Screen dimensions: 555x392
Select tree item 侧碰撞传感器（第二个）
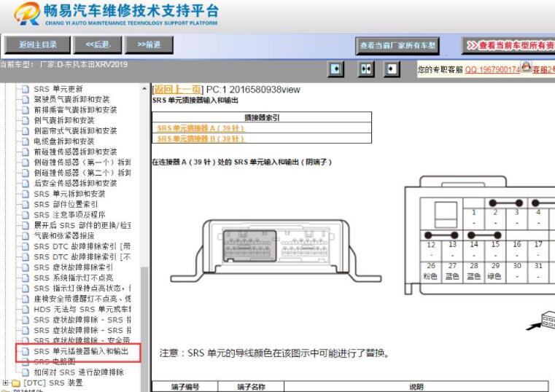point(82,173)
